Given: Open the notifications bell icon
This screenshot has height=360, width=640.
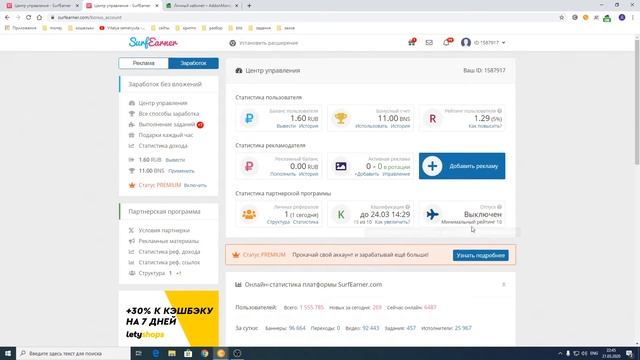Looking at the screenshot, I should (447, 42).
